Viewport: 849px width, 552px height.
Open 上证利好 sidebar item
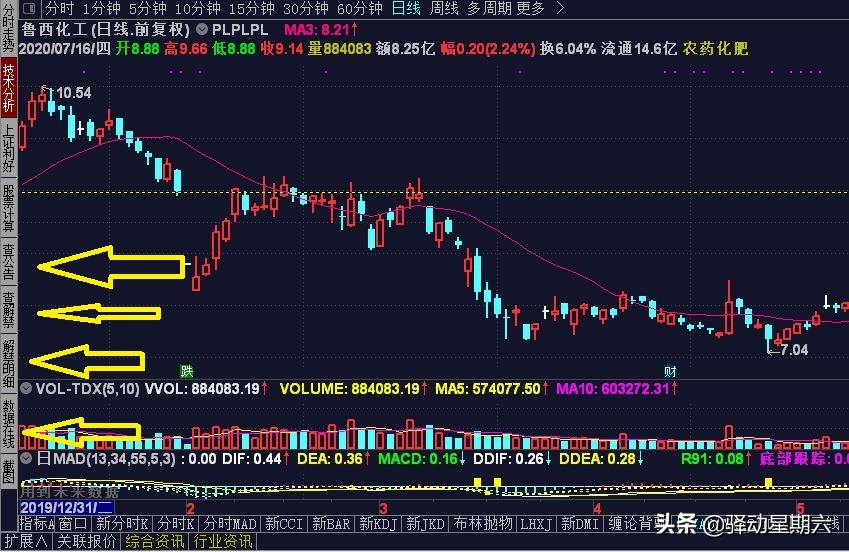point(8,147)
